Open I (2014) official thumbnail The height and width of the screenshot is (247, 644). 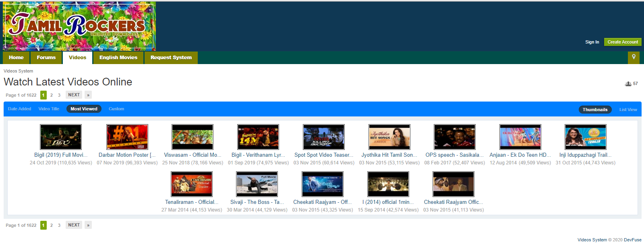click(388, 184)
